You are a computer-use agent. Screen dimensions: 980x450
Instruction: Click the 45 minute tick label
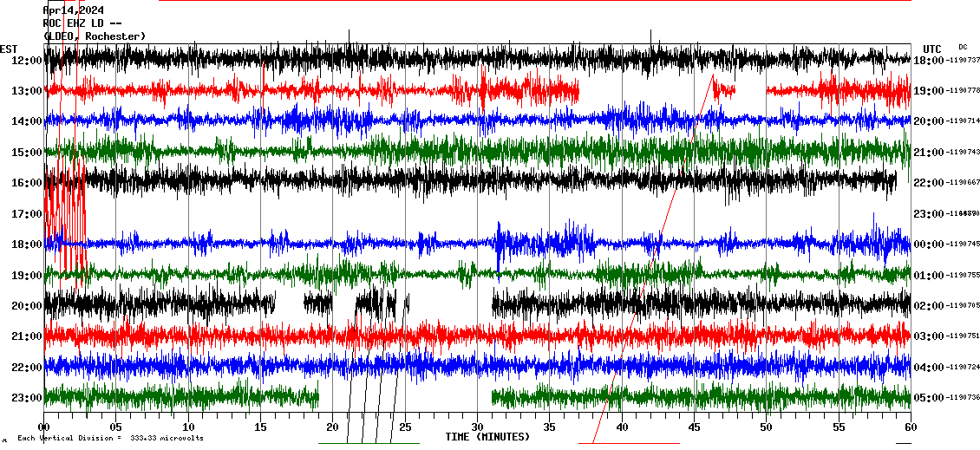pos(694,427)
